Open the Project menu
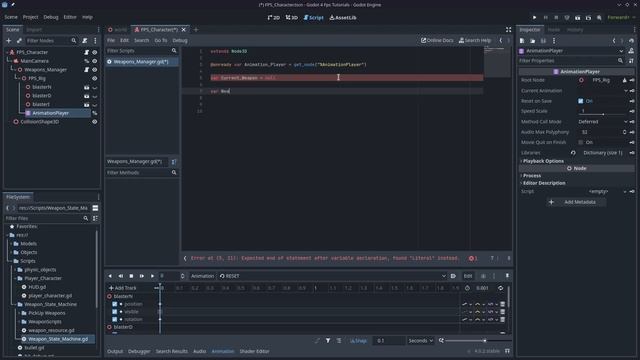Viewport: 640px width, 360px height. [x=30, y=17]
